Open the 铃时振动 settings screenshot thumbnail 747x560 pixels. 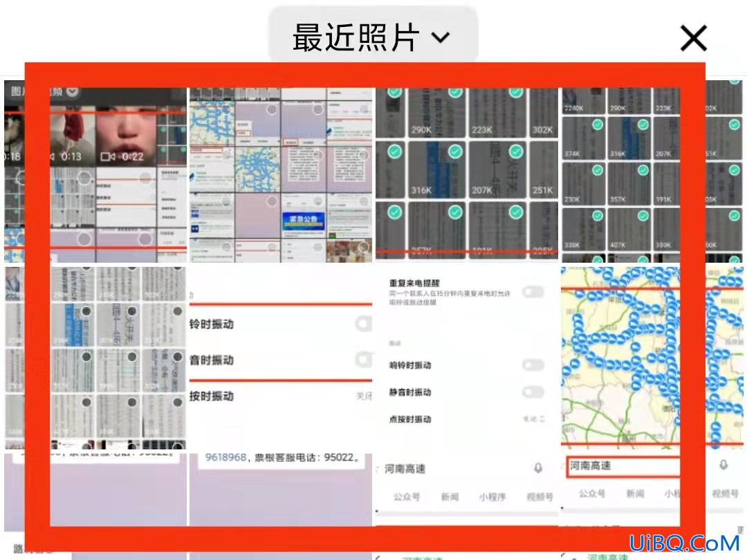point(281,358)
